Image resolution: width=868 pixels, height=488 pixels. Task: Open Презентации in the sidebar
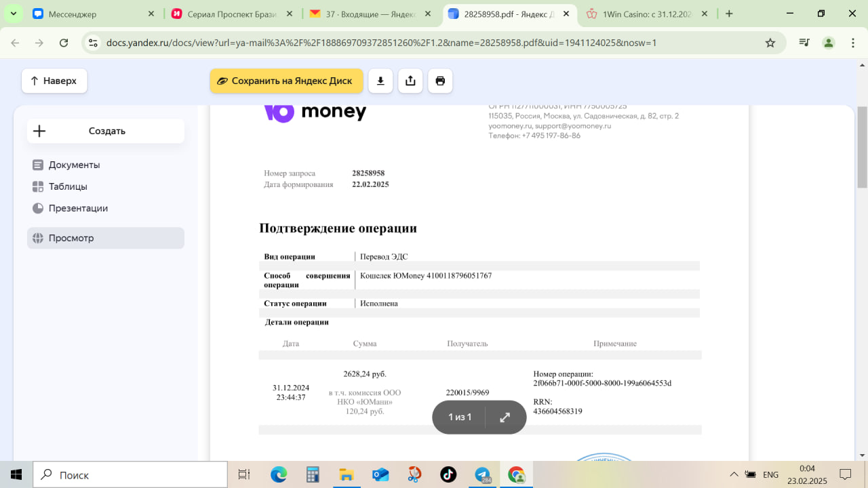106,208
